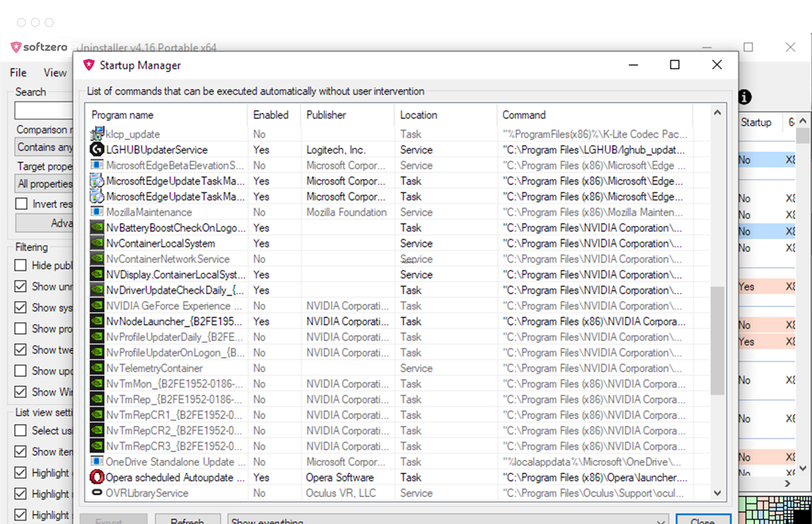Screen dimensions: 812x524
Task: Toggle the Invert results checkbox
Action: 21,204
